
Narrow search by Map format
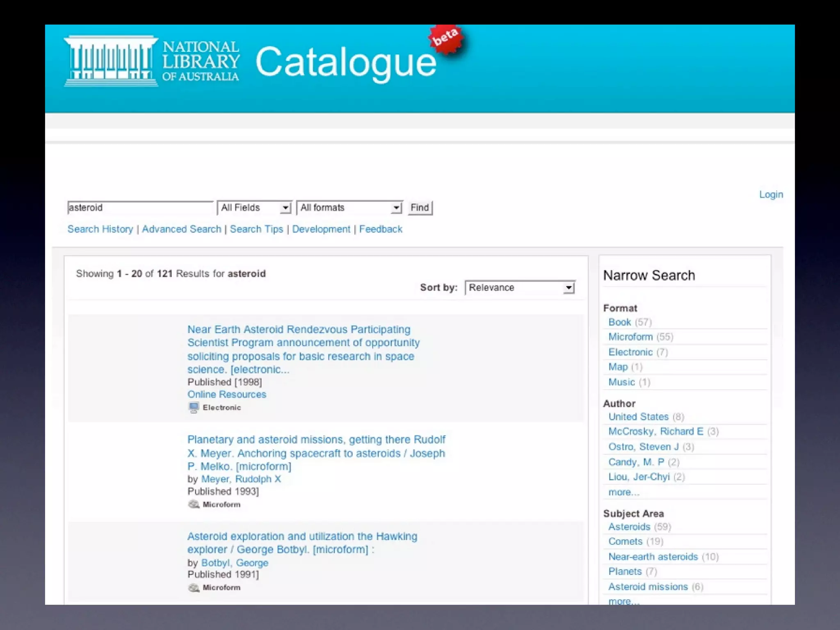click(618, 367)
